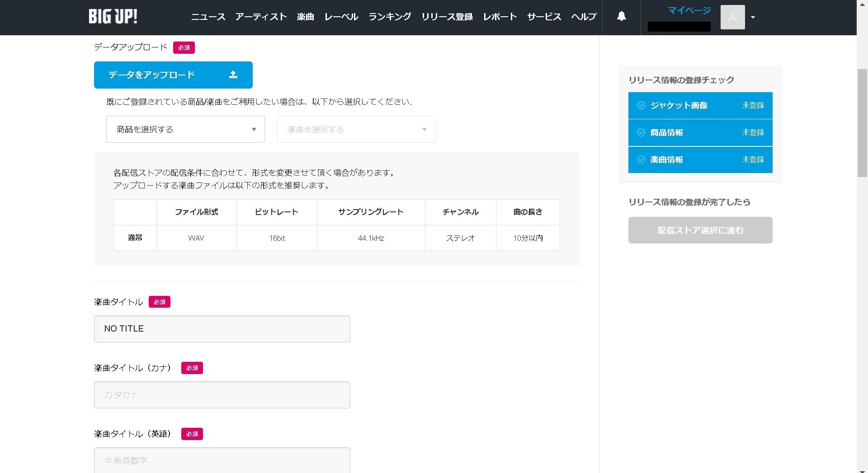Open the レポート menu

(x=500, y=17)
